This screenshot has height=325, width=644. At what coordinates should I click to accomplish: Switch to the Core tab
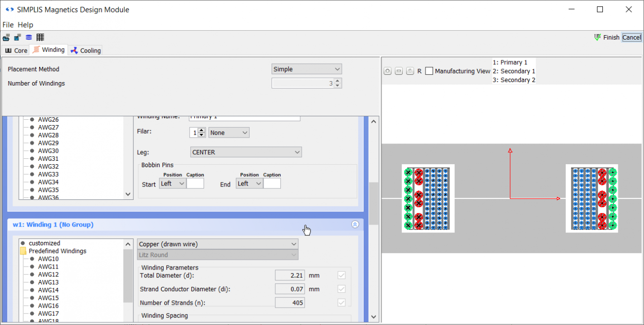[16, 50]
